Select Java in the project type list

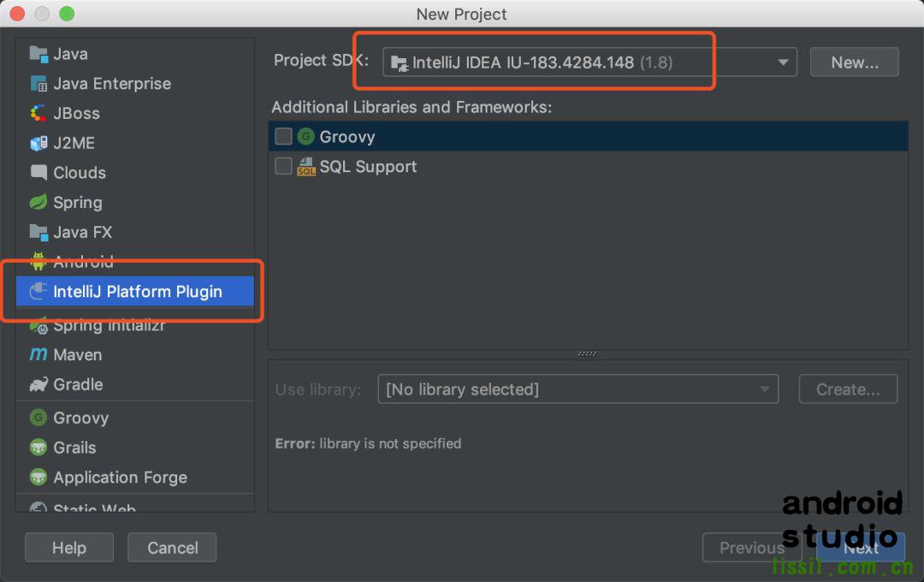pyautogui.click(x=135, y=54)
